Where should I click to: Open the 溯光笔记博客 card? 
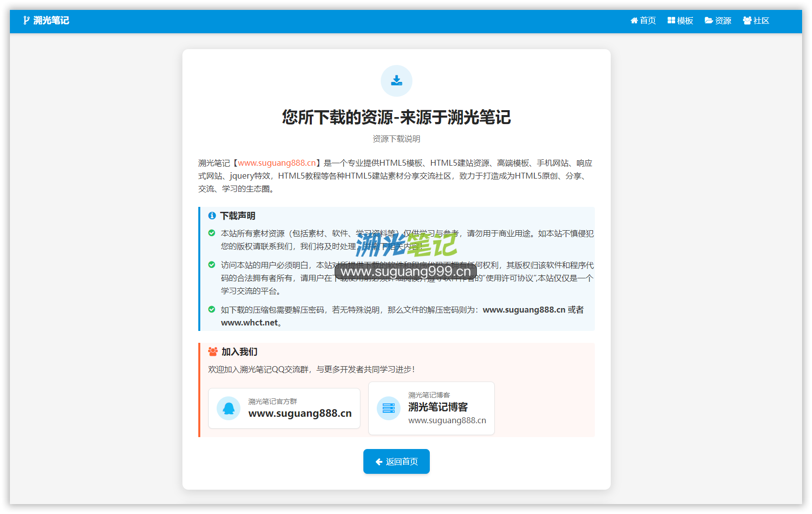pos(431,408)
